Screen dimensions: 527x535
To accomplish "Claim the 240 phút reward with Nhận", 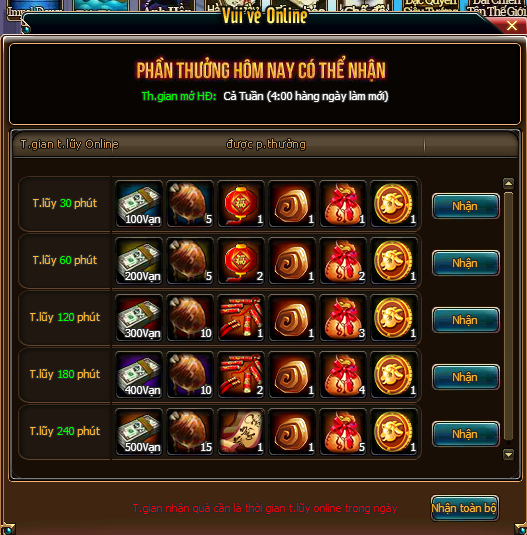I will click(466, 434).
